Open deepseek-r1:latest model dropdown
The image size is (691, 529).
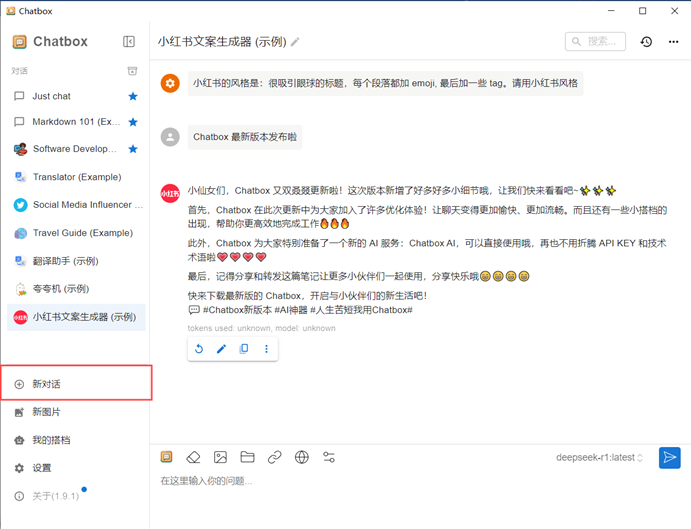pos(599,458)
